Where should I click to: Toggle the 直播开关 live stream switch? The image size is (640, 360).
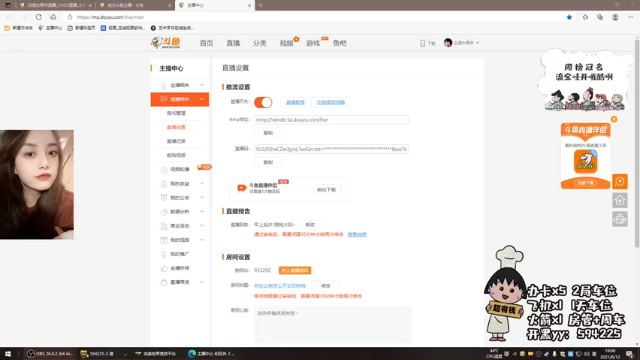(263, 102)
